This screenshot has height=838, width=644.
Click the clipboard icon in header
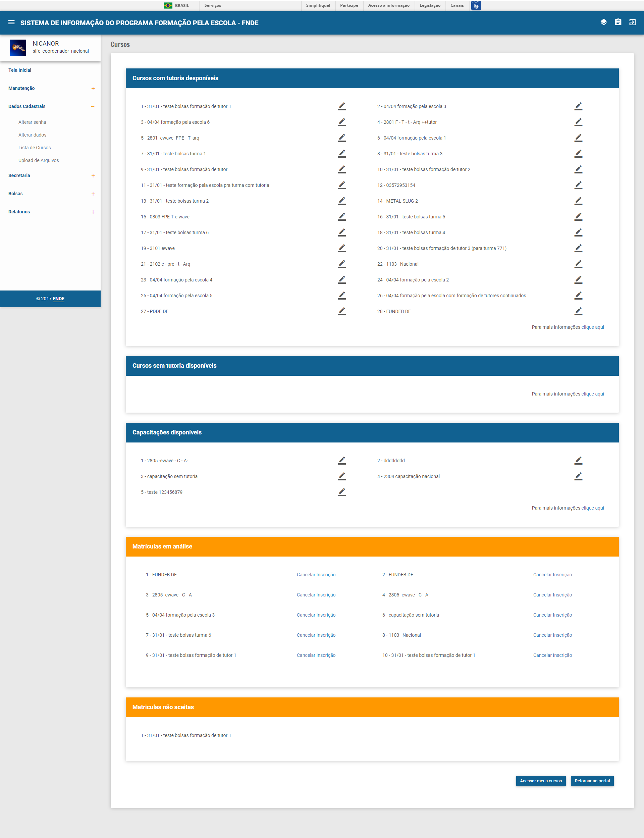point(618,22)
